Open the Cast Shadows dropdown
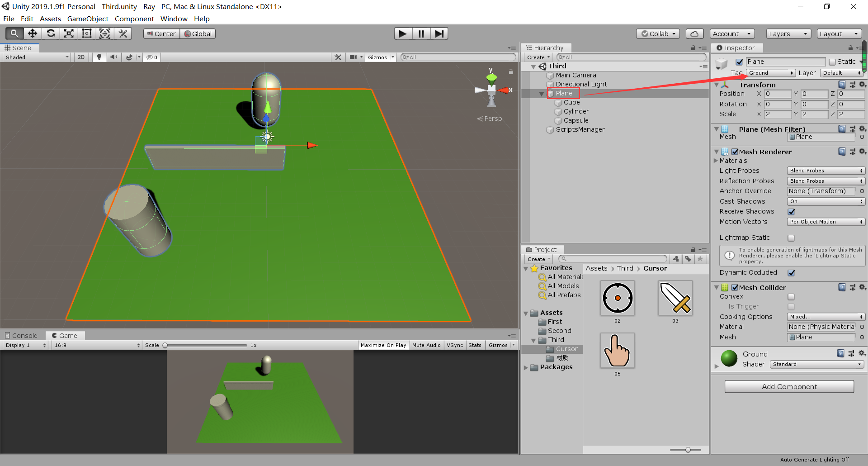This screenshot has width=868, height=466. [x=826, y=201]
